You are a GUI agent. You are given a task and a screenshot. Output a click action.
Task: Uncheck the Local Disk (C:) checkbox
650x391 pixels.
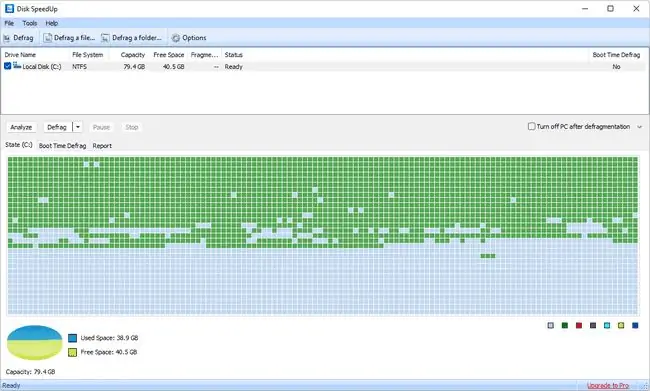click(7, 66)
